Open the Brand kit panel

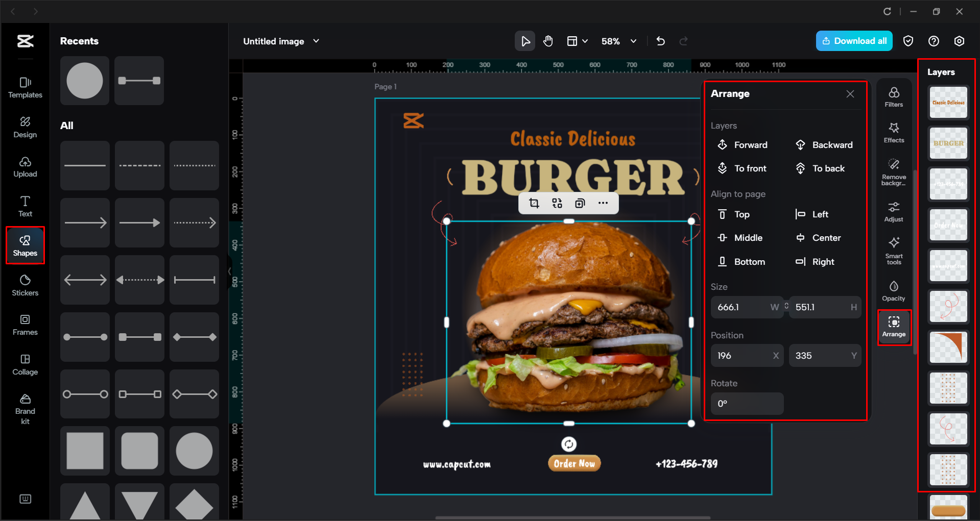point(25,407)
